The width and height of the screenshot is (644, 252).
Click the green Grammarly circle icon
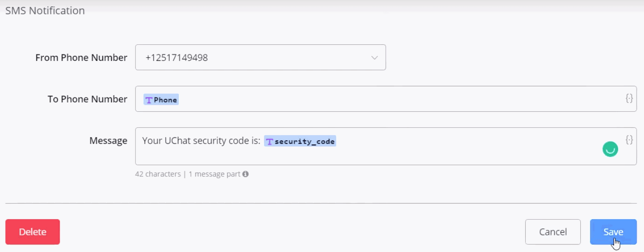point(610,149)
